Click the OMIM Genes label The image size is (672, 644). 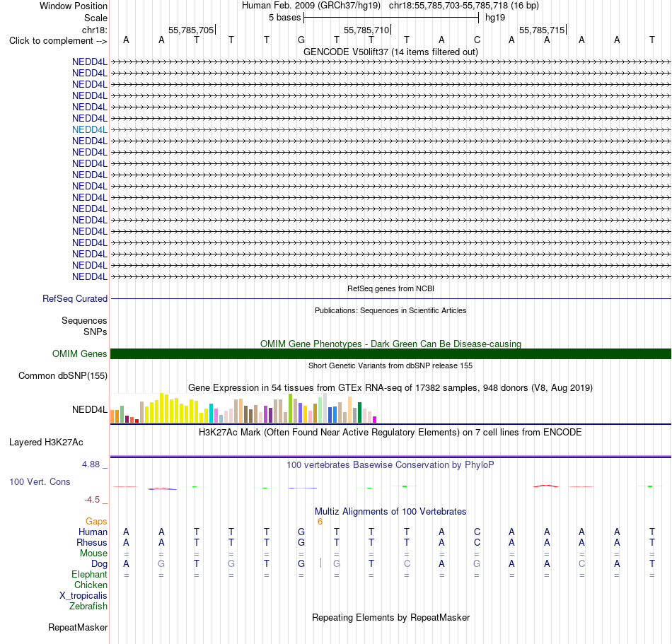79,353
